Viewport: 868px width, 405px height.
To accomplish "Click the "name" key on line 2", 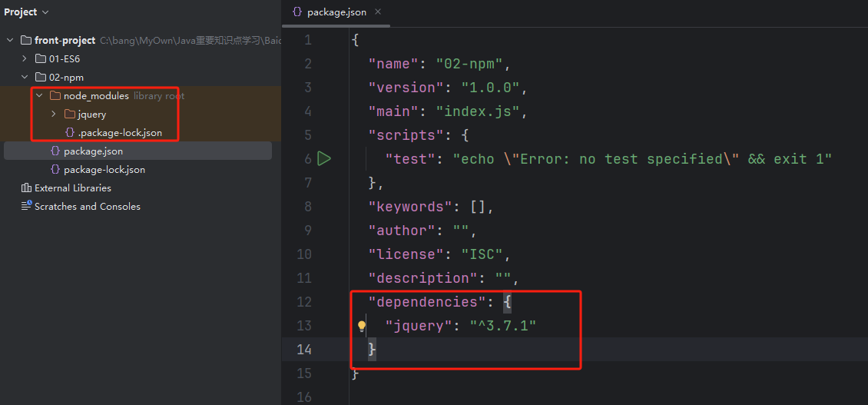I will pos(394,64).
